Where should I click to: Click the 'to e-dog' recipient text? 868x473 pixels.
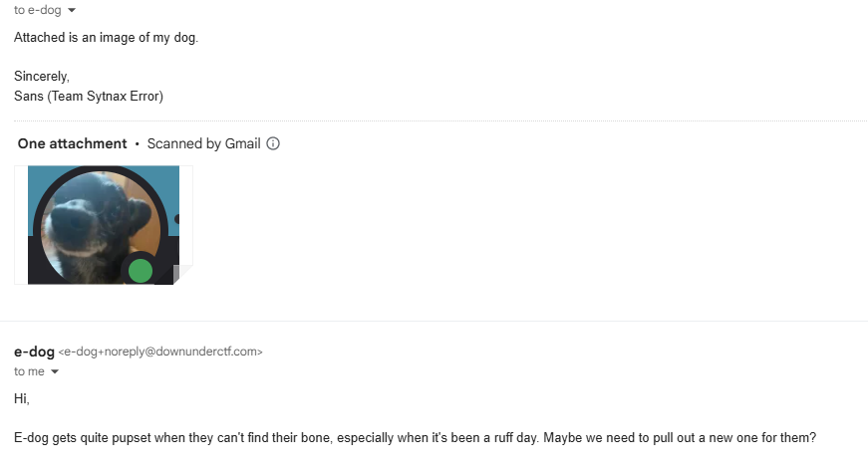pyautogui.click(x=37, y=10)
